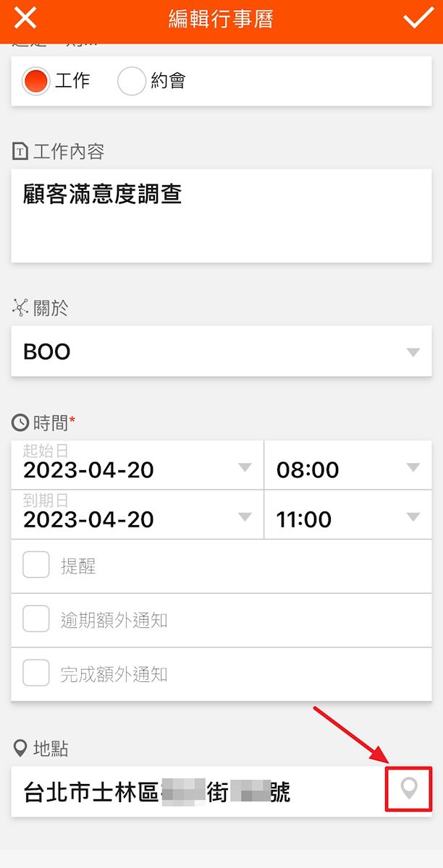443x868 pixels.
Task: Open the 關於 BOO dropdown
Action: pyautogui.click(x=221, y=352)
